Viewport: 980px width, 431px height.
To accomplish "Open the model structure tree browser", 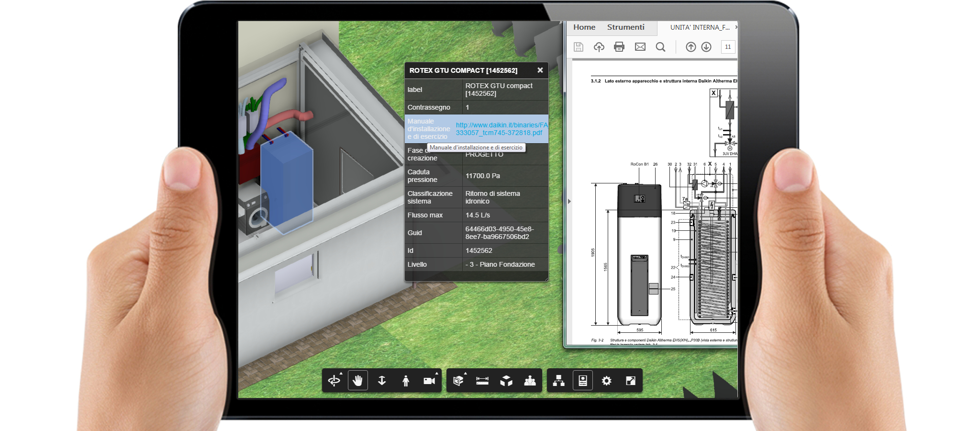I will point(558,381).
